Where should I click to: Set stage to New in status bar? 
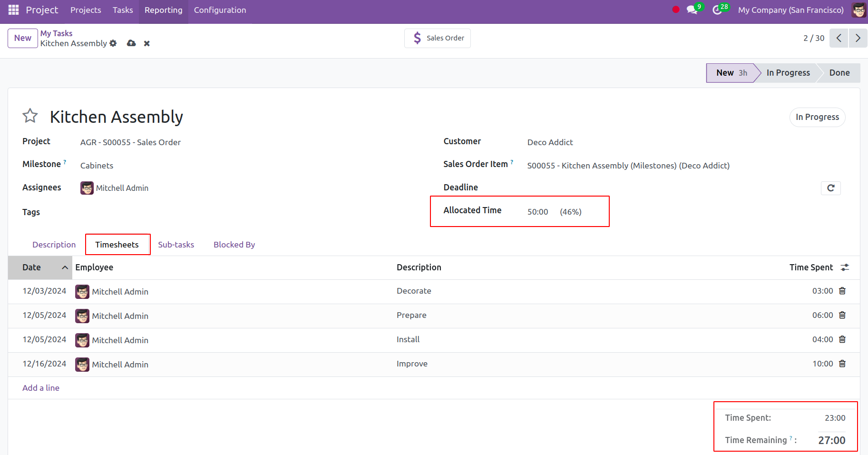pos(731,73)
